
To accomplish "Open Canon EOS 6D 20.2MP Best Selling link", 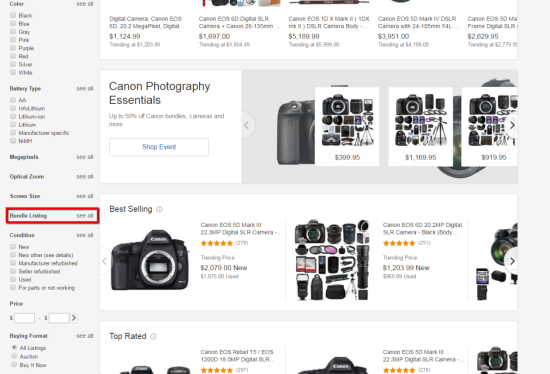I will [423, 229].
